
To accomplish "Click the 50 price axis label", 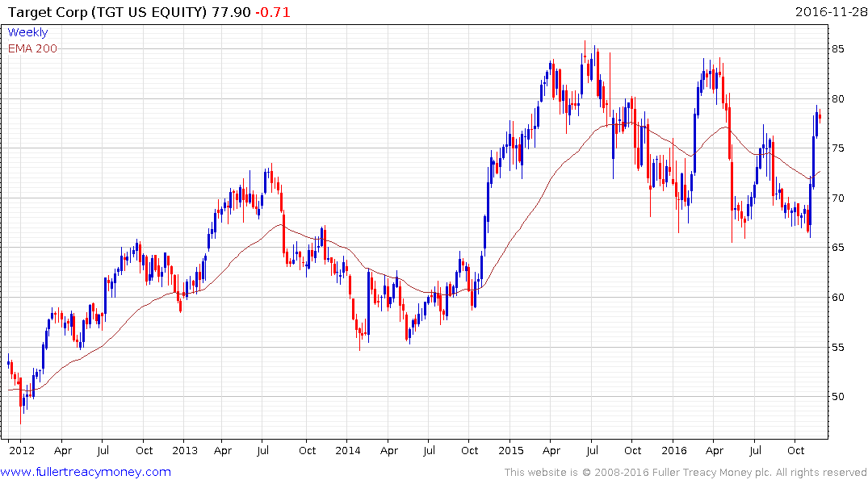I will coord(837,397).
